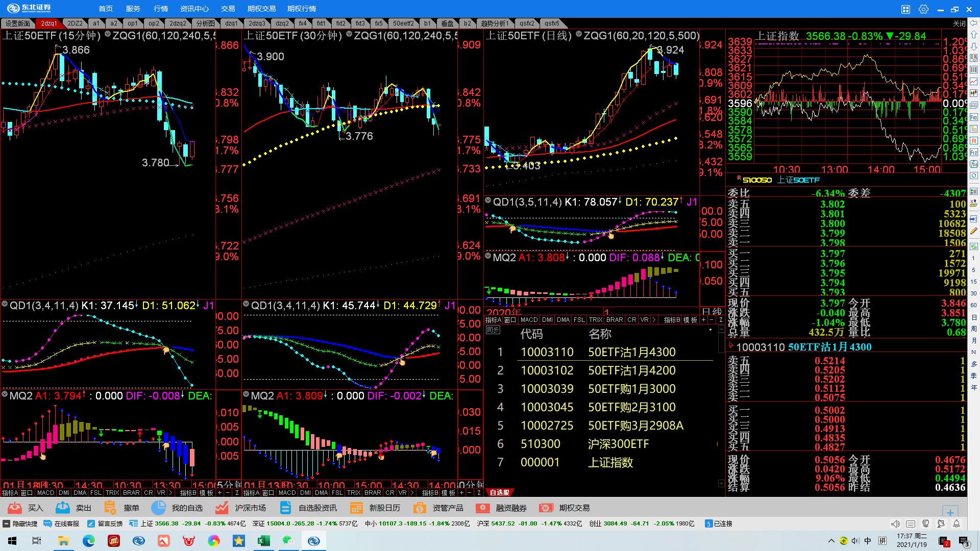Open 沪深市场 market icon
980x551 pixels.
(x=222, y=508)
